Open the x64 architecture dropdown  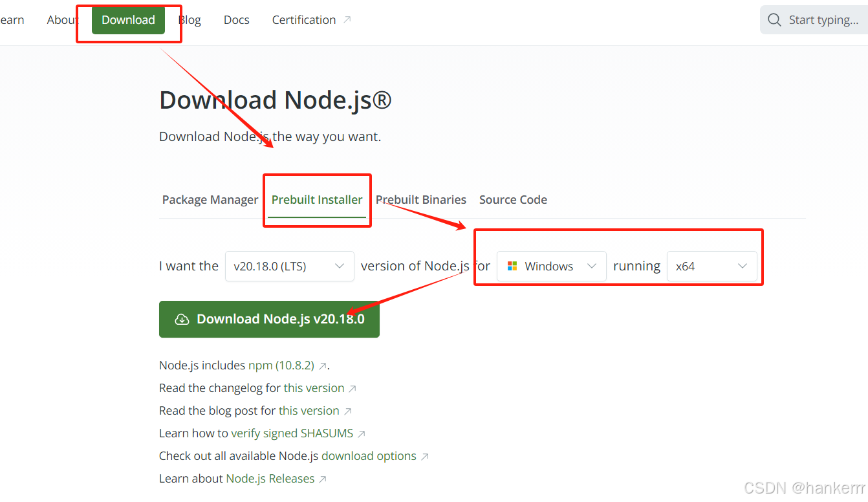712,266
